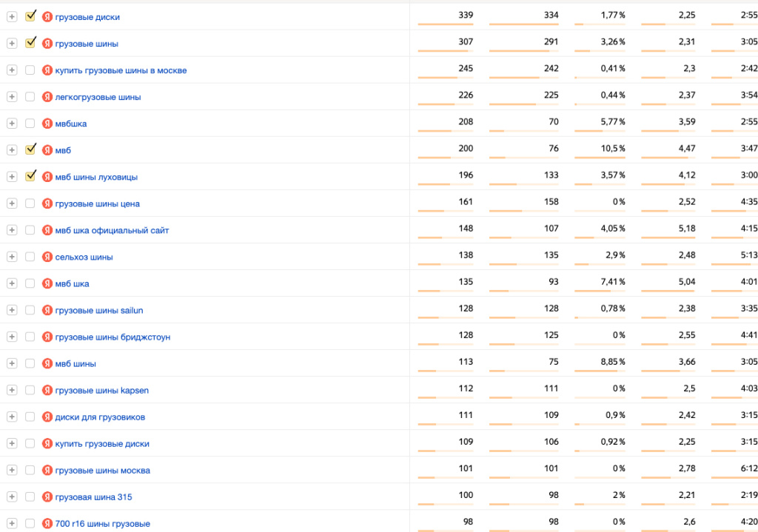
Task: Expand the мвб шины луховицы row
Action: pos(12,177)
